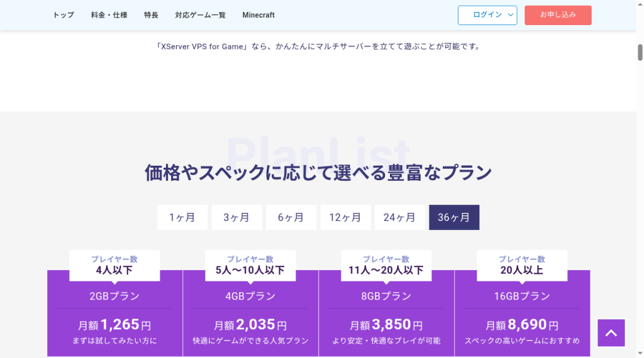Select the 24ヶ月 billing period tab
This screenshot has width=644, height=358.
399,217
